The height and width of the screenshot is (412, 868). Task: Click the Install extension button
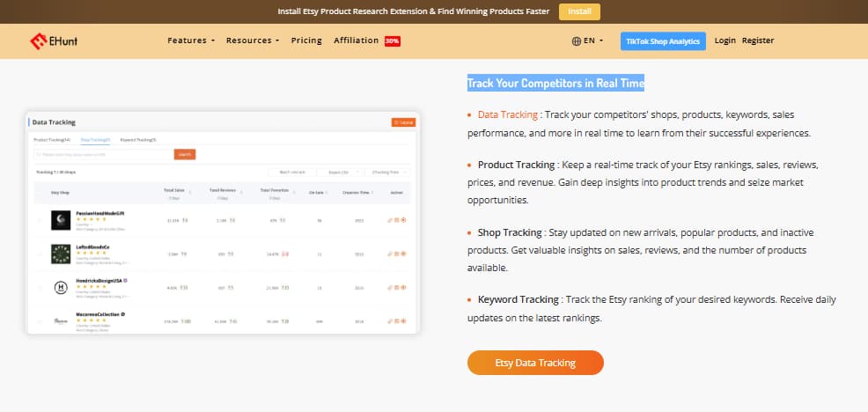[x=579, y=11]
